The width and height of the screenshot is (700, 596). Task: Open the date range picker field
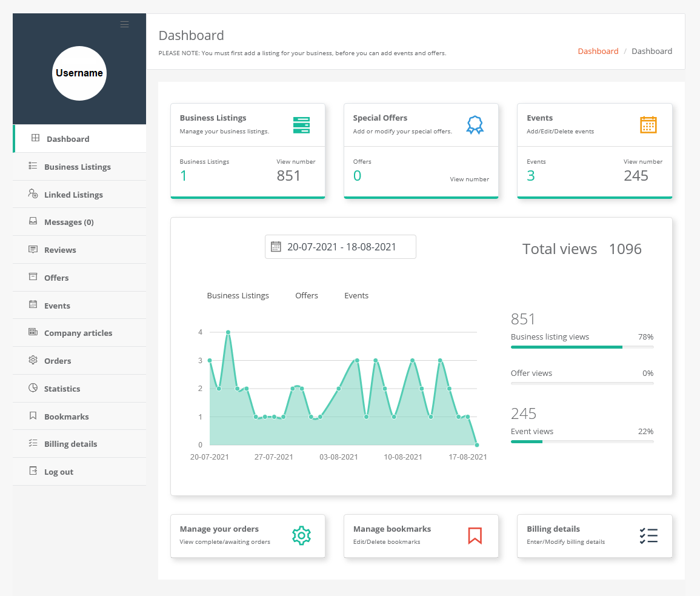point(341,247)
